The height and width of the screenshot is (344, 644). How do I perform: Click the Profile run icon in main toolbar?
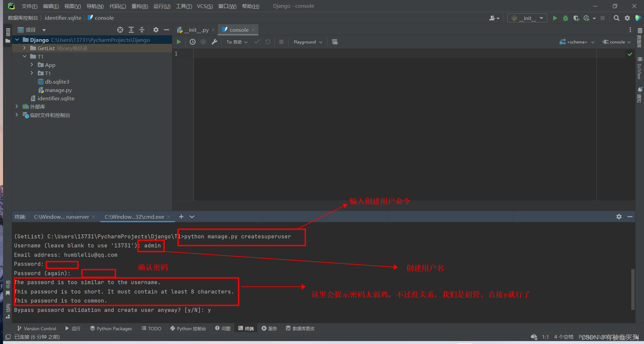[587, 18]
